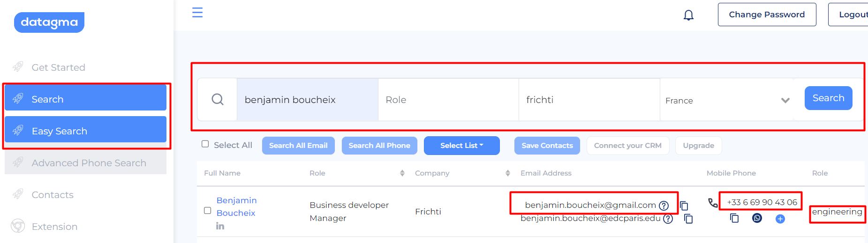Tick the Benjamin Boucheix row checkbox

click(x=207, y=211)
